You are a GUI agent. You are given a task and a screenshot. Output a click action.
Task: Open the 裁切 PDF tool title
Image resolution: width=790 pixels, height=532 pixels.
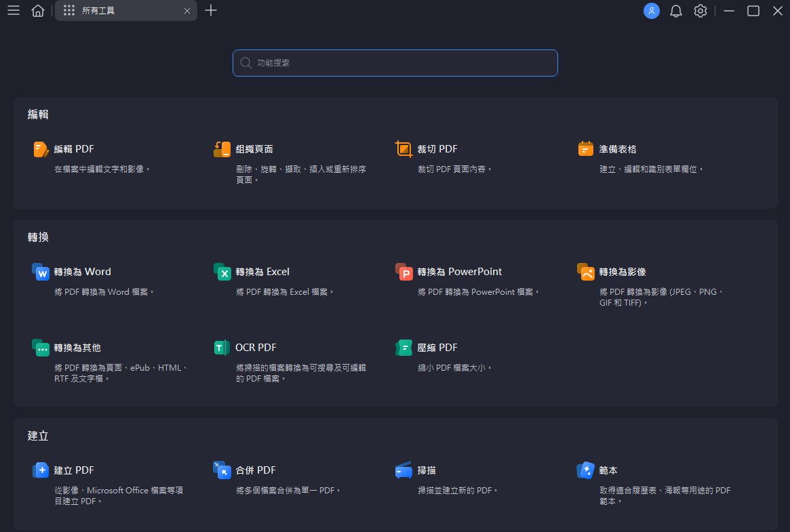pyautogui.click(x=437, y=149)
